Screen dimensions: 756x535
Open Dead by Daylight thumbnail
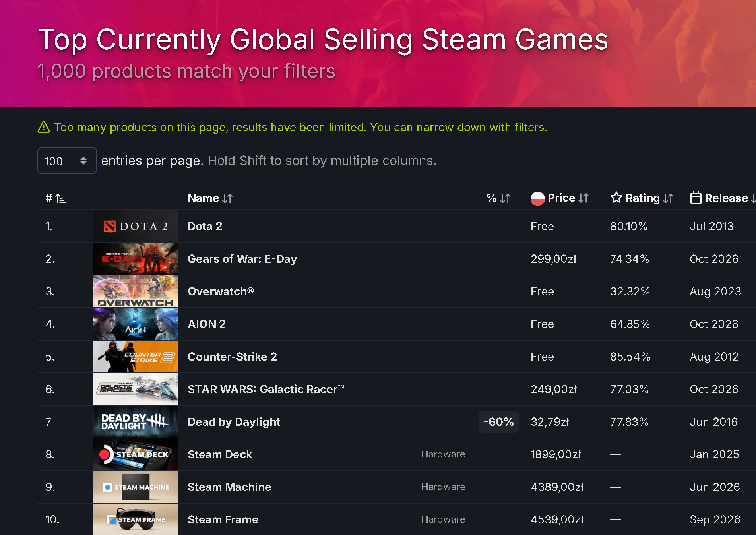pyautogui.click(x=136, y=422)
